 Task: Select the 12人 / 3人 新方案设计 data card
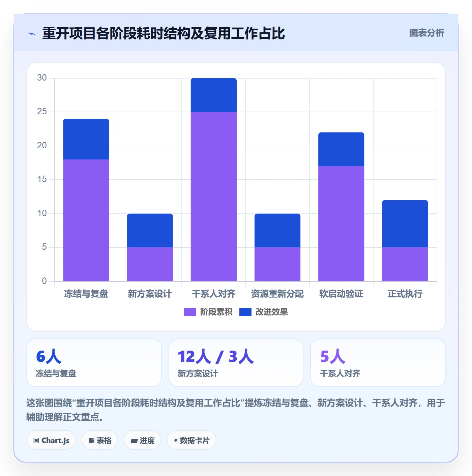pyautogui.click(x=236, y=363)
